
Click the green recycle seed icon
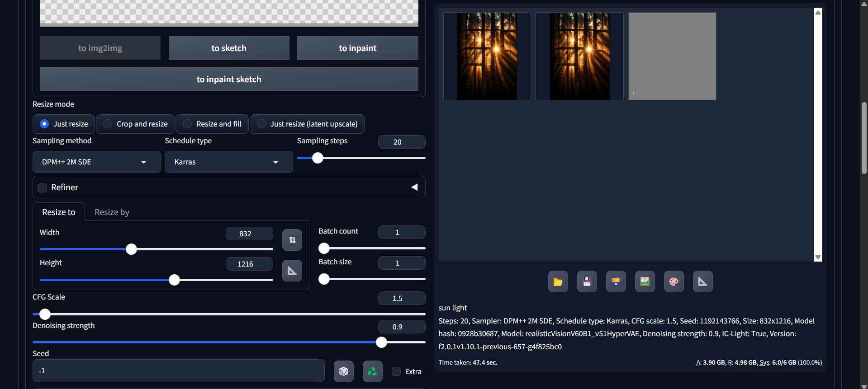click(x=372, y=371)
